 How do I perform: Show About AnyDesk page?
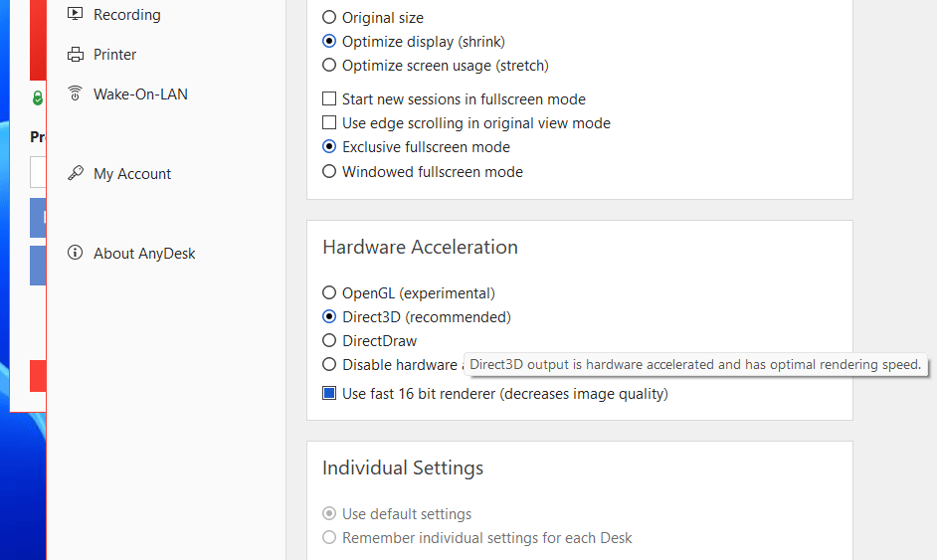point(144,254)
